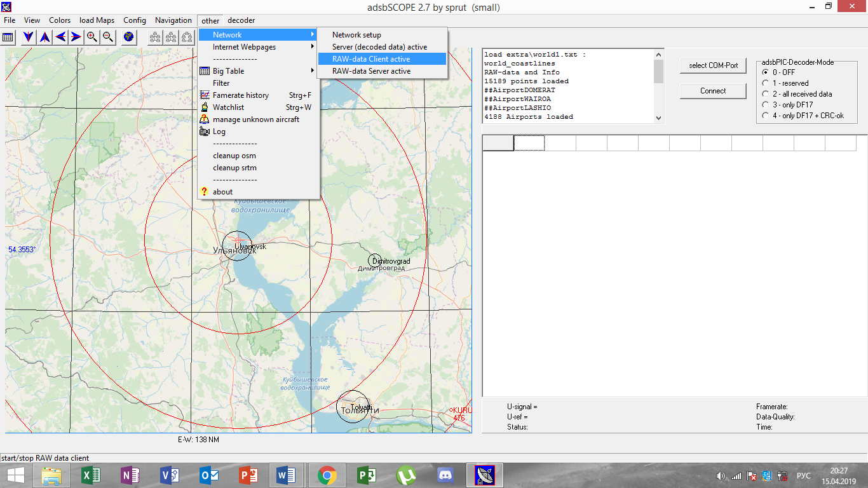Click the globe icon in toolbar
Viewport: 868px width, 488px height.
pos(129,37)
